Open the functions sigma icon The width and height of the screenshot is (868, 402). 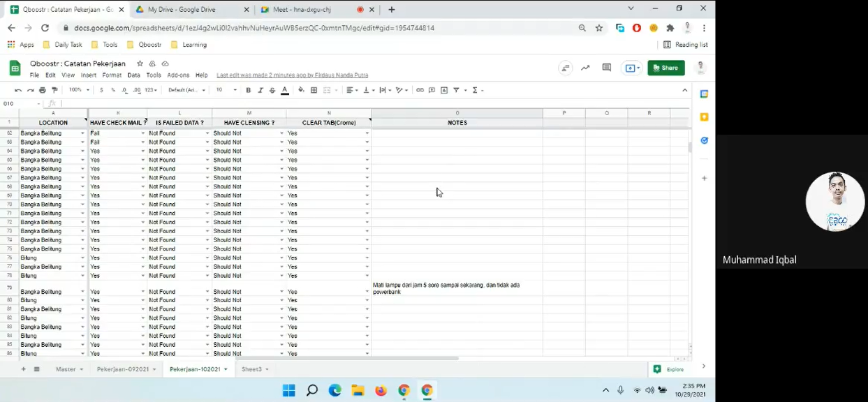click(x=475, y=90)
